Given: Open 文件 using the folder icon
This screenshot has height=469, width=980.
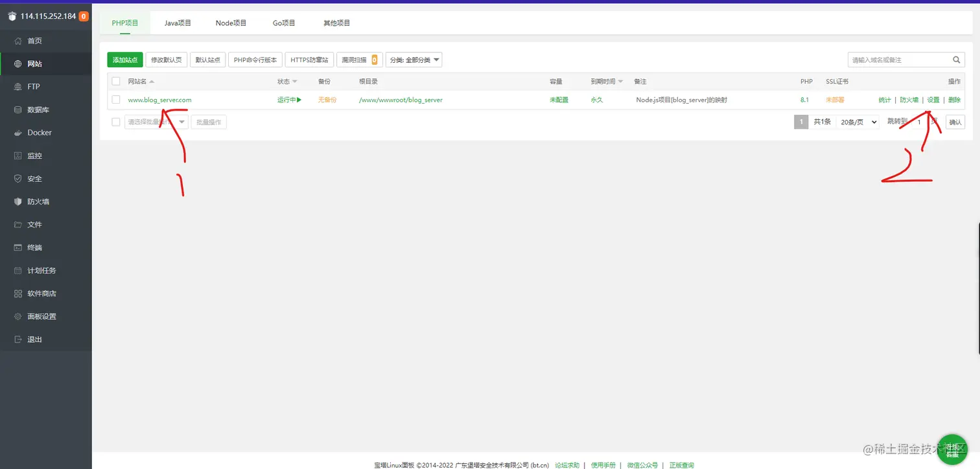Looking at the screenshot, I should (x=18, y=225).
